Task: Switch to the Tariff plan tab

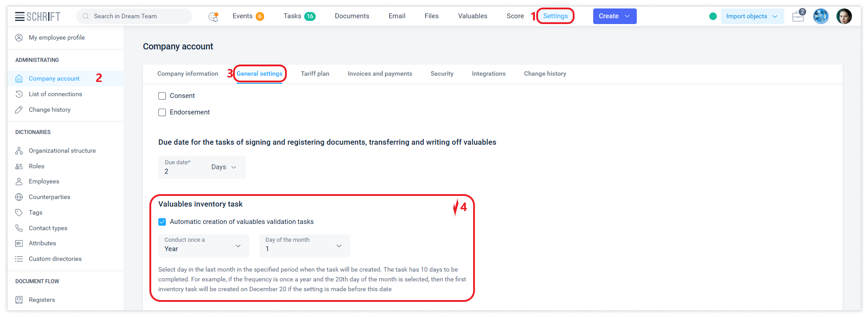Action: point(315,74)
